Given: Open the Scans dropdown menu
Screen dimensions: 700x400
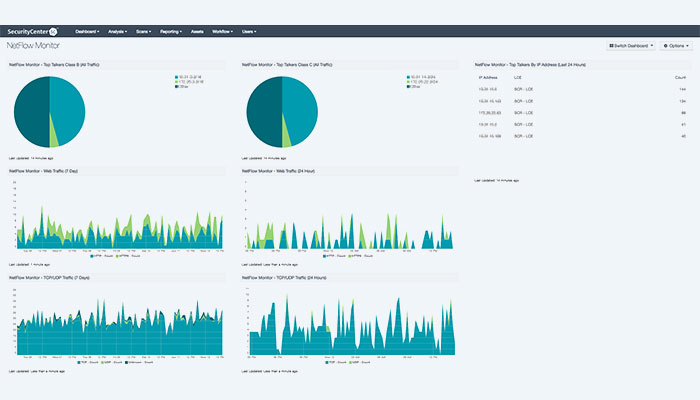Looking at the screenshot, I should click(144, 31).
